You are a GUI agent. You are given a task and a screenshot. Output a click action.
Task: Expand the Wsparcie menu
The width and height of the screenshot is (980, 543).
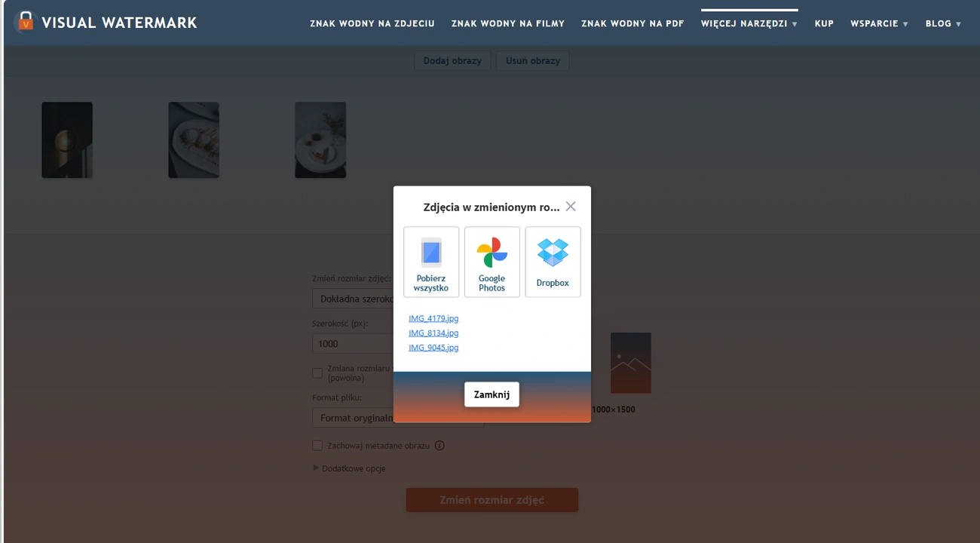879,23
